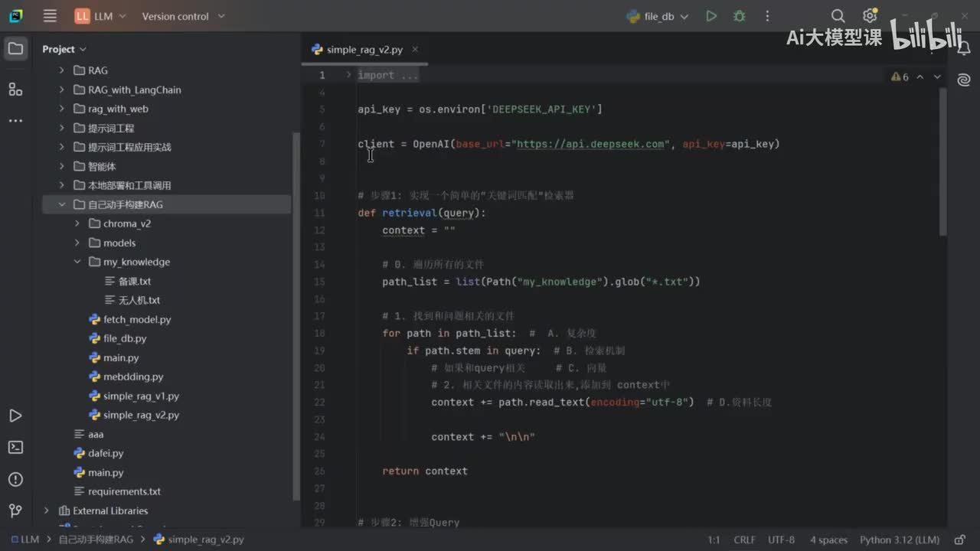Click the PyCharm logo icon
Screen dimensions: 980x551
[16, 16]
